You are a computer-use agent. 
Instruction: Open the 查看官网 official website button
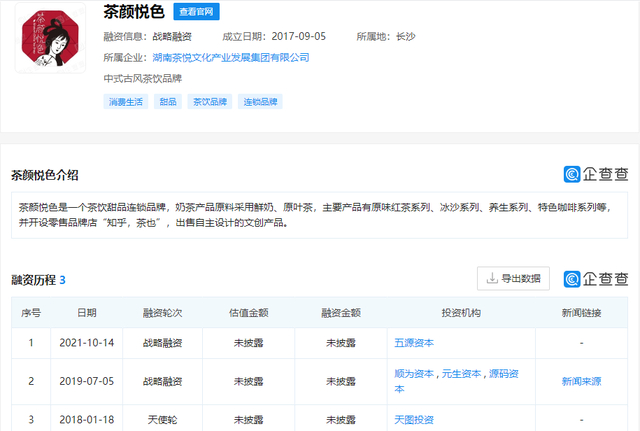point(196,12)
